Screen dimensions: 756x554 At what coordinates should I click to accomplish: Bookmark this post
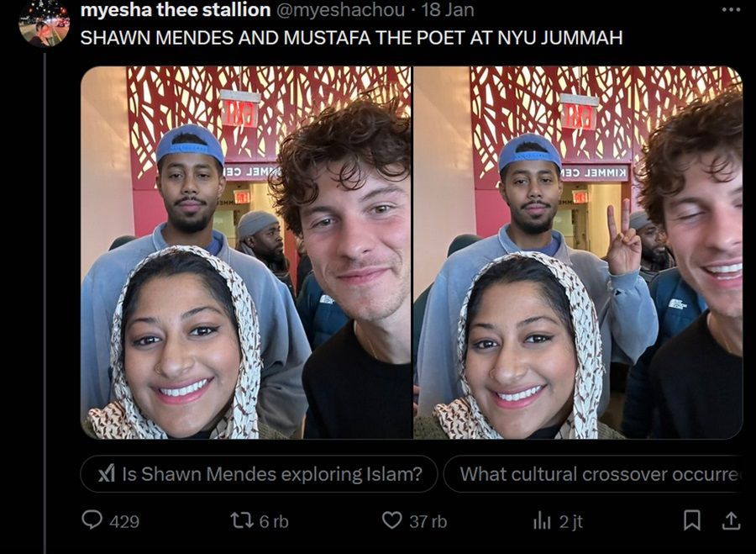(692, 520)
